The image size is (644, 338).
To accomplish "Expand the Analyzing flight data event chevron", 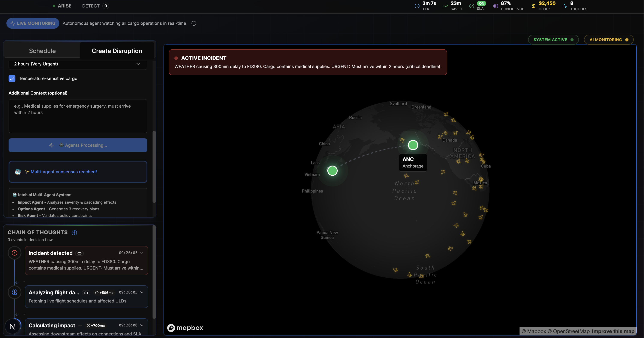I will (142, 292).
